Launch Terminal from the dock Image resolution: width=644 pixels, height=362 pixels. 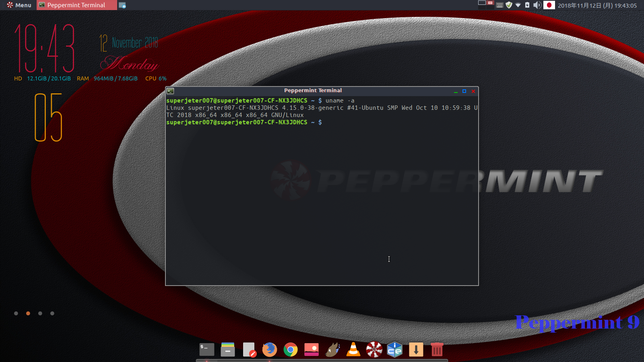tap(207, 350)
